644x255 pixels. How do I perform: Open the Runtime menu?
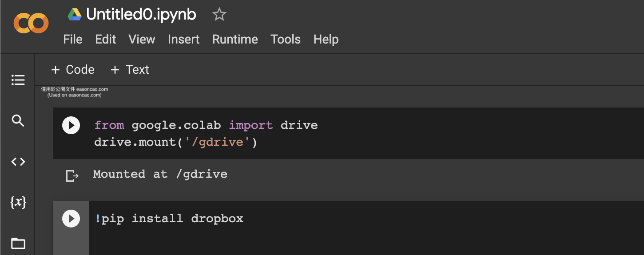[x=235, y=40]
